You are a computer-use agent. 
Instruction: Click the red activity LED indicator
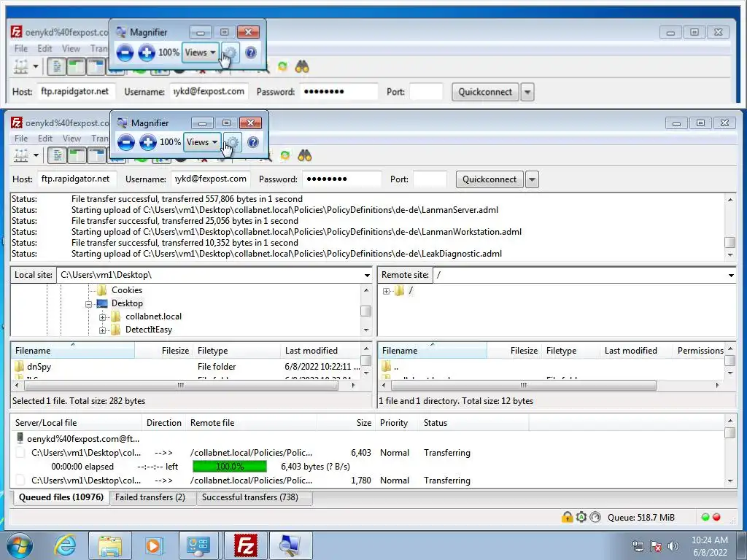pos(716,517)
